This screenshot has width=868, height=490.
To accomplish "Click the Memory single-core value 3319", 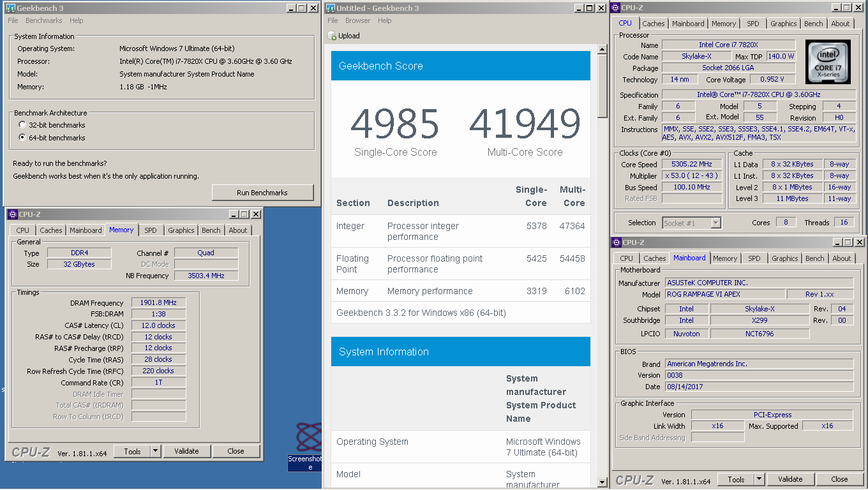I will coord(537,291).
